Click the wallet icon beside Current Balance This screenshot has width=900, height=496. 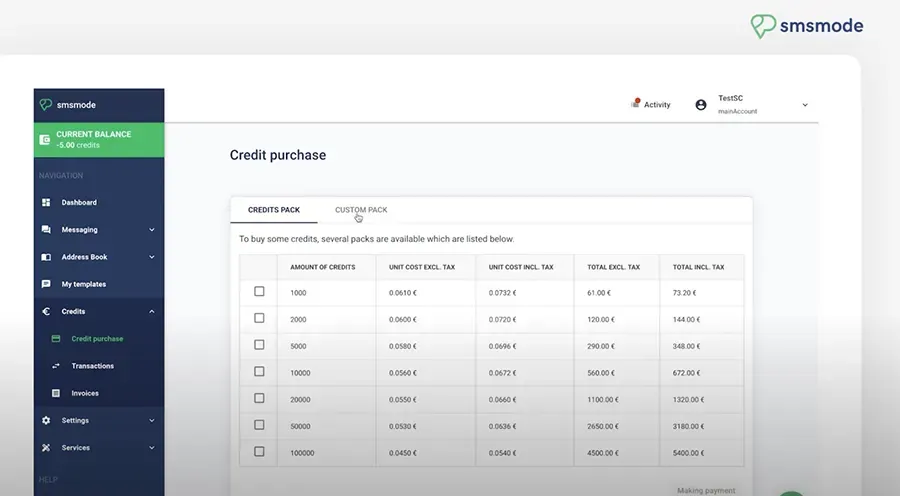[x=44, y=140]
